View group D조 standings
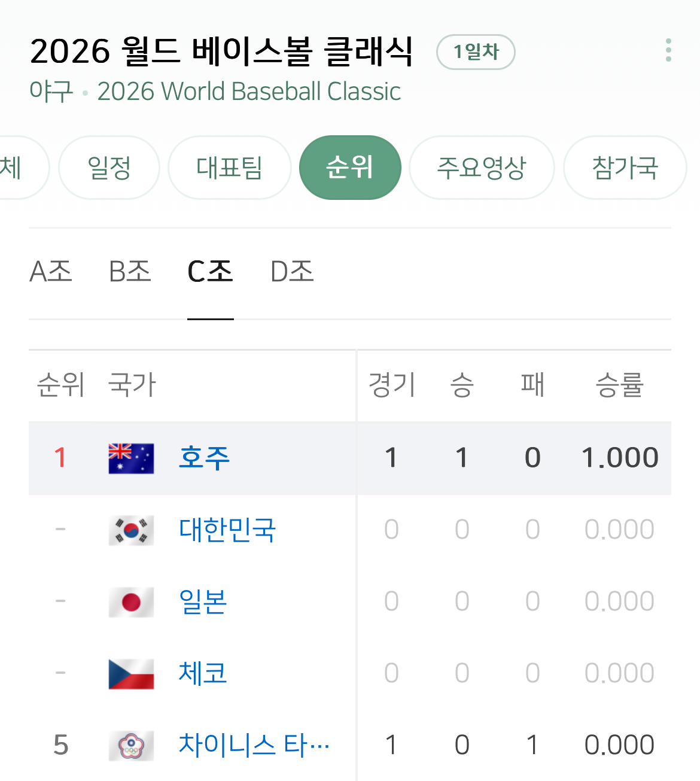The height and width of the screenshot is (781, 700). (292, 272)
